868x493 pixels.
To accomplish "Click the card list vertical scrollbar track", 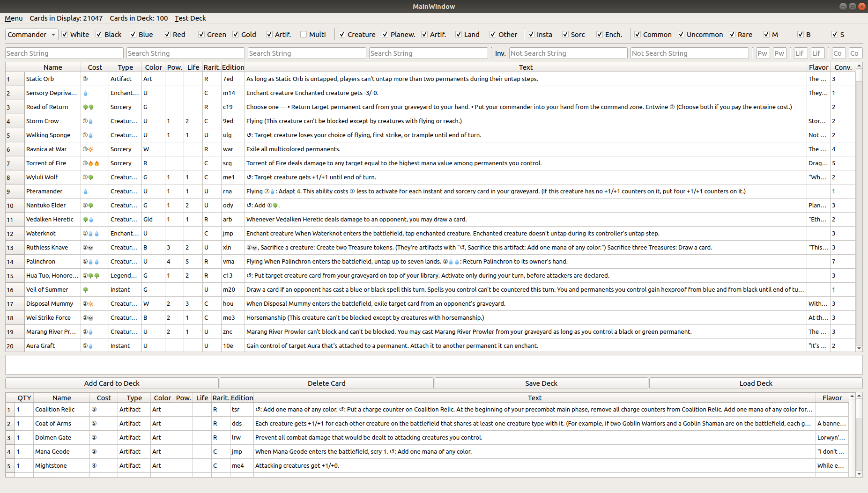I will pyautogui.click(x=859, y=211).
